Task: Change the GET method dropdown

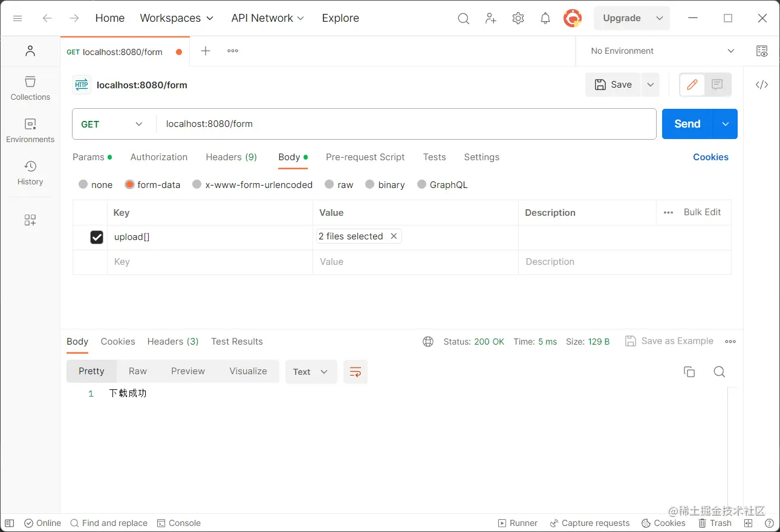Action: (112, 124)
